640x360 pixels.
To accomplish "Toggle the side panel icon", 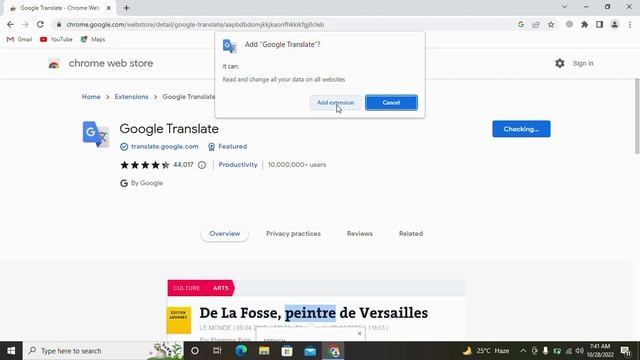I will pyautogui.click(x=600, y=24).
